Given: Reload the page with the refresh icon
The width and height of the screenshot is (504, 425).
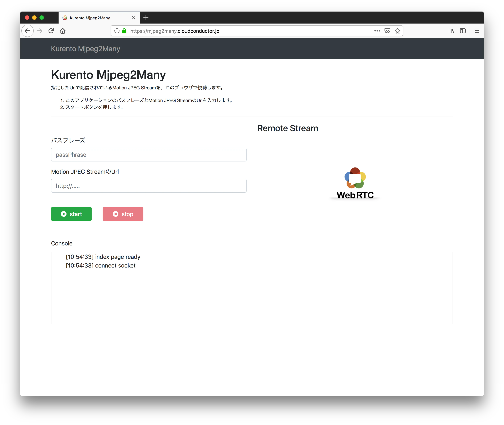Looking at the screenshot, I should (x=51, y=31).
